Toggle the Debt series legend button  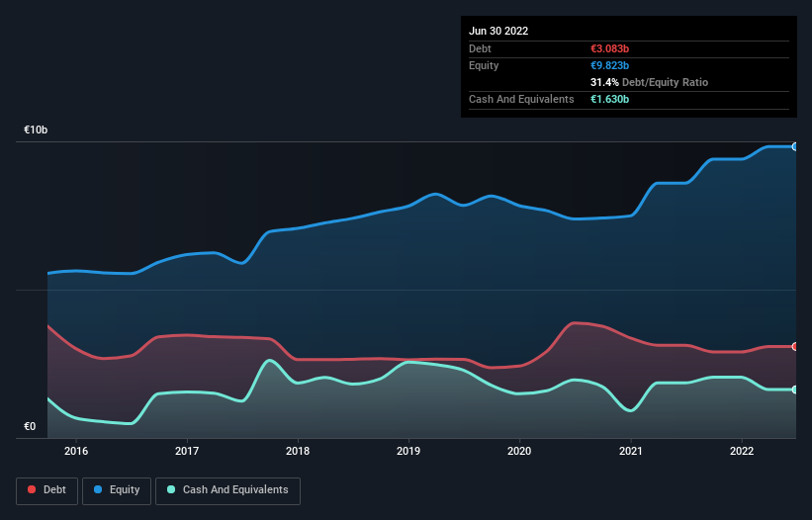click(46, 490)
